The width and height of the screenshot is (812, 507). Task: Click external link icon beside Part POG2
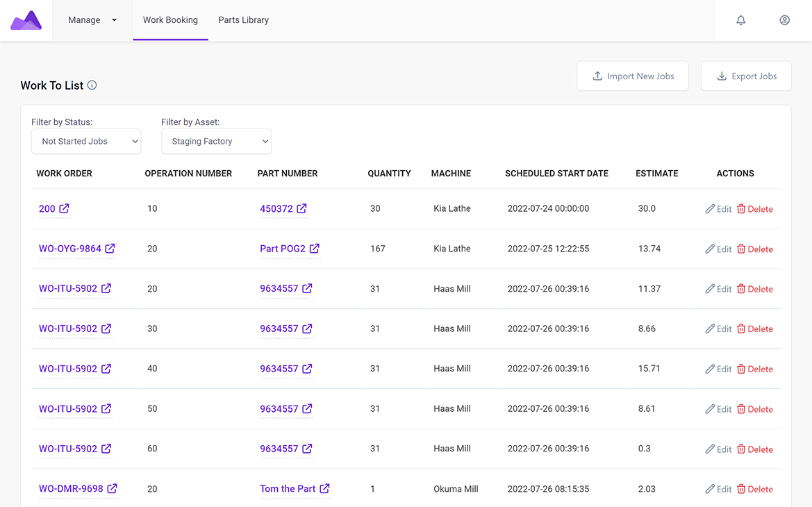315,249
